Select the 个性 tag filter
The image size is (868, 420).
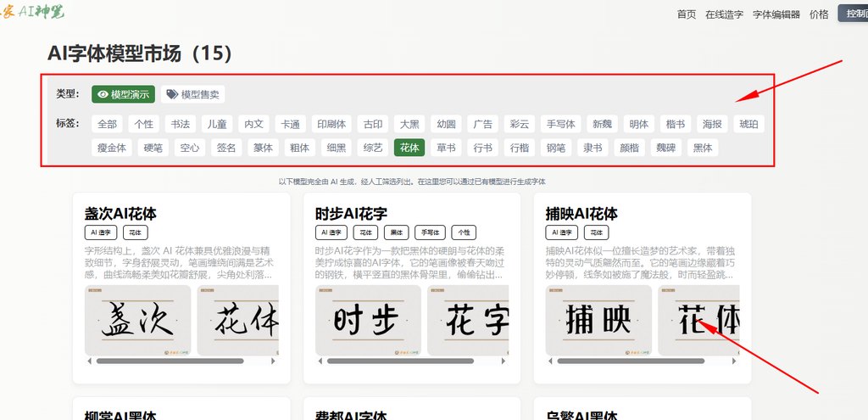[144, 124]
